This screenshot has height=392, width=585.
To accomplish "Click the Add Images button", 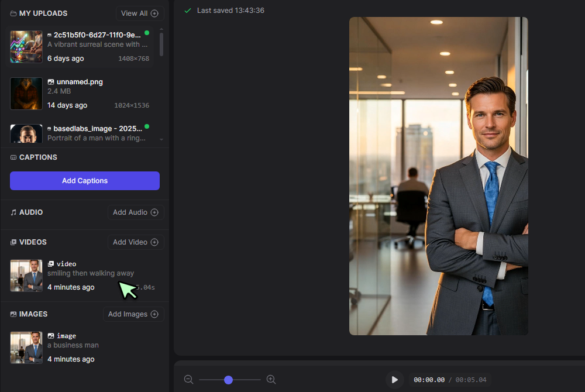I will click(x=133, y=314).
